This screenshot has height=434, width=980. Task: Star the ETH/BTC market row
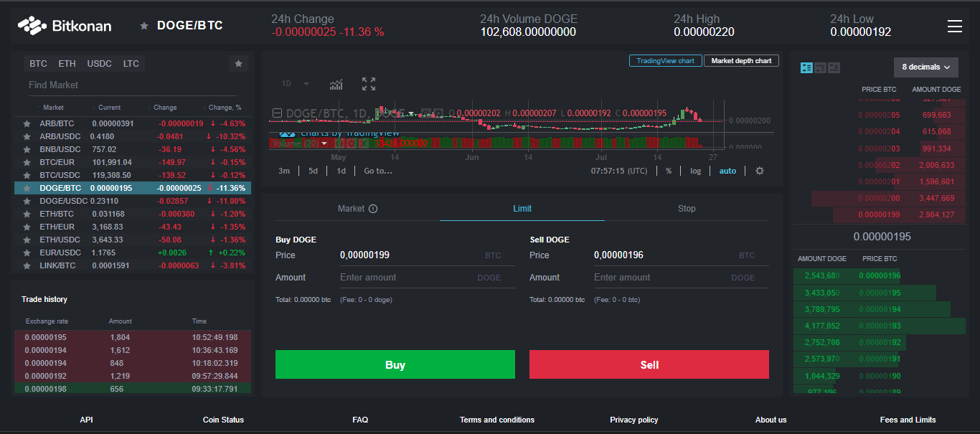pyautogui.click(x=27, y=214)
